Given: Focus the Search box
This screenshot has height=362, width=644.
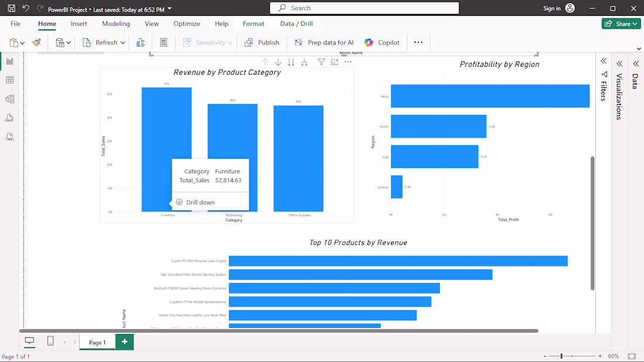Looking at the screenshot, I should (x=364, y=8).
